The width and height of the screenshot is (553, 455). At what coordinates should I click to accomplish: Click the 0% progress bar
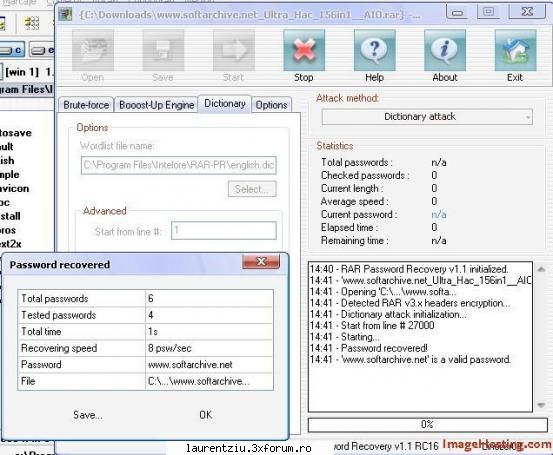[x=427, y=424]
